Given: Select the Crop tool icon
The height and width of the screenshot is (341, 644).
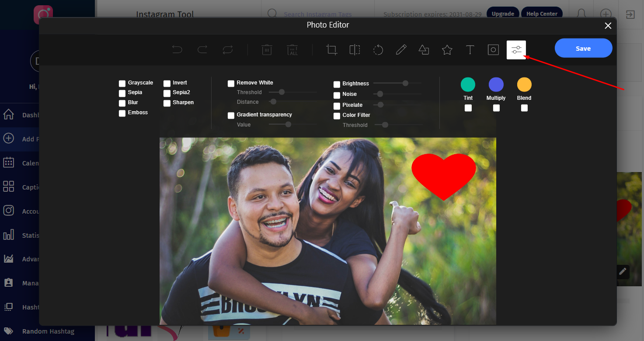Looking at the screenshot, I should tap(332, 50).
